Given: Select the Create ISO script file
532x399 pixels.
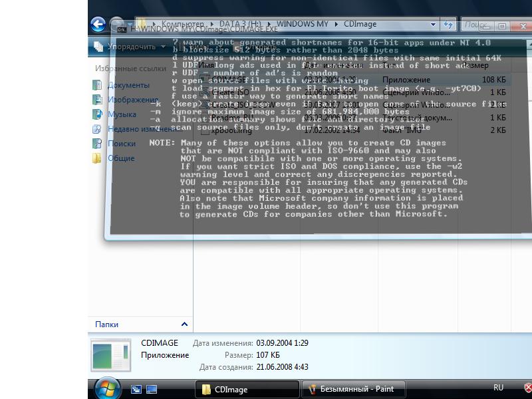Looking at the screenshot, I should 353,92.
